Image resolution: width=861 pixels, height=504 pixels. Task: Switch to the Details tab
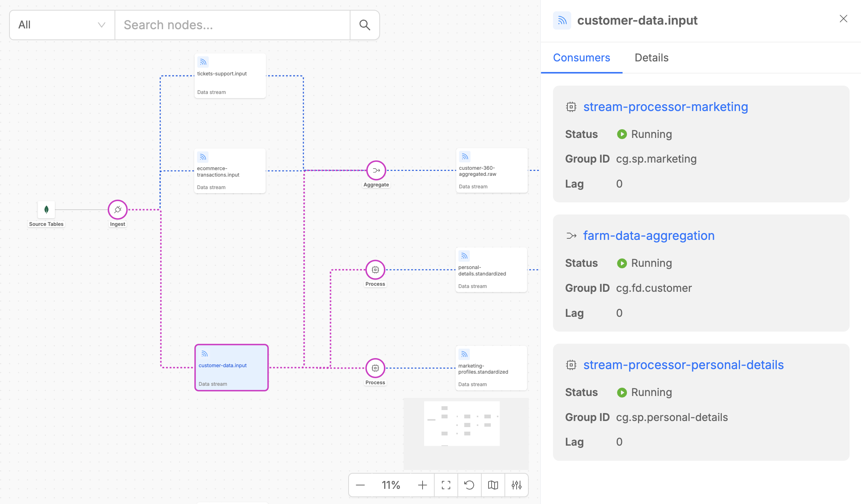pos(651,58)
